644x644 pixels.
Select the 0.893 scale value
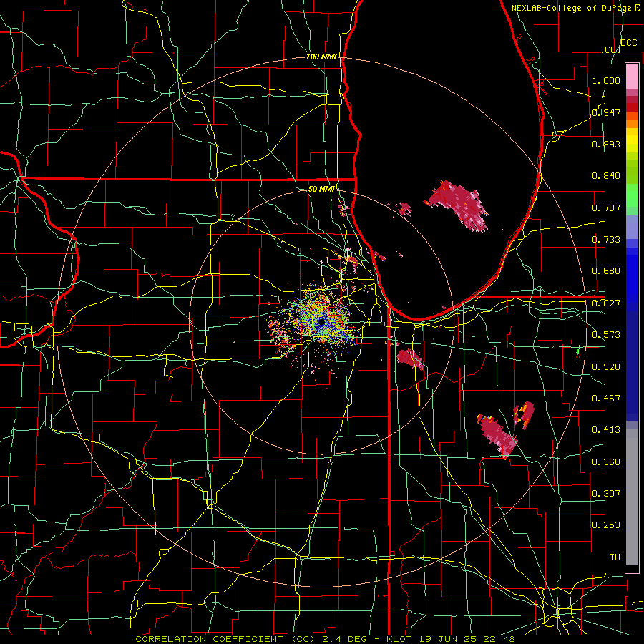(606, 144)
